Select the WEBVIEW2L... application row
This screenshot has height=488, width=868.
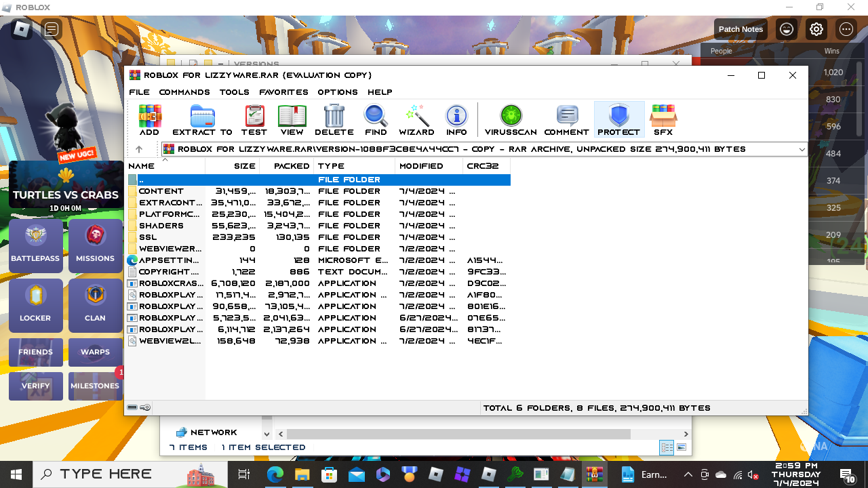pyautogui.click(x=319, y=341)
